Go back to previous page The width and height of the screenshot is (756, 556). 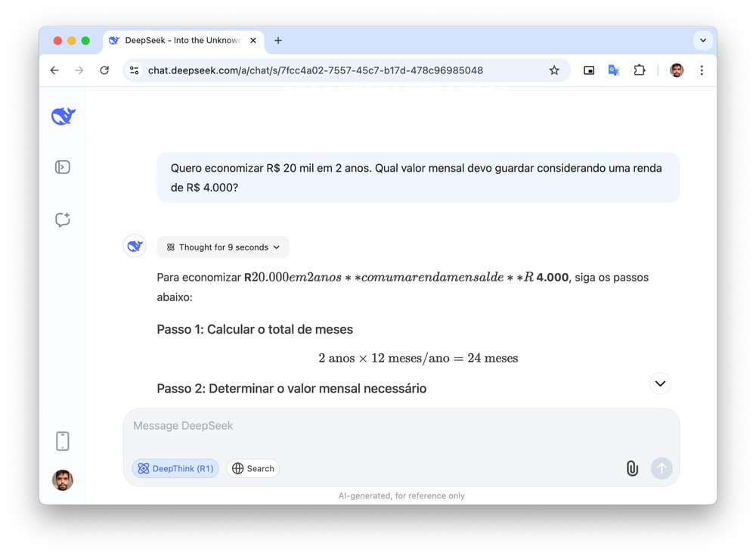point(54,70)
